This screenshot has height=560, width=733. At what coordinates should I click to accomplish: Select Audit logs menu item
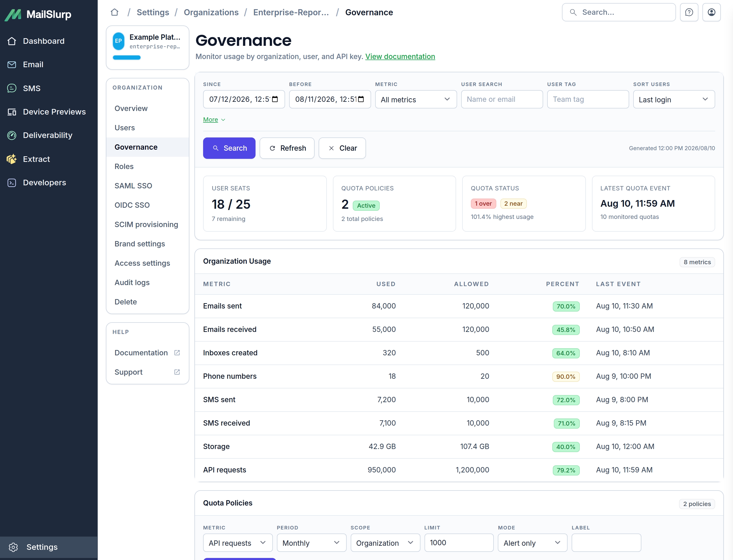point(147,282)
